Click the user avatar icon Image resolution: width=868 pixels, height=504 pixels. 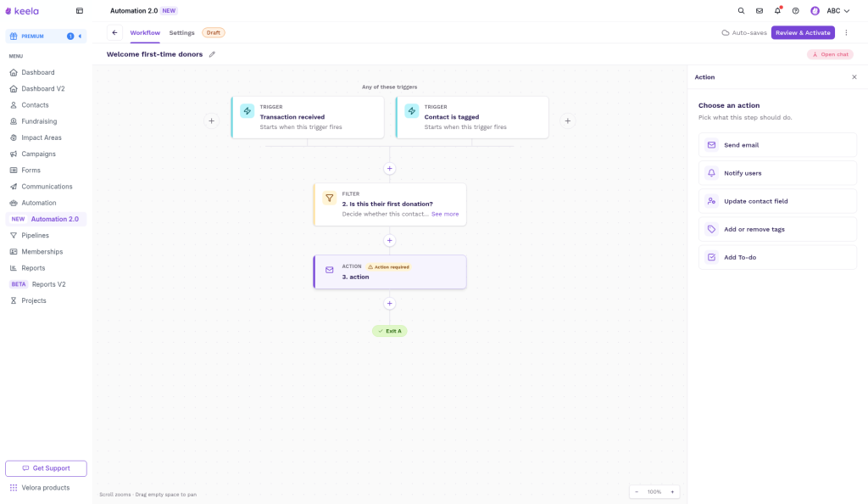point(815,10)
